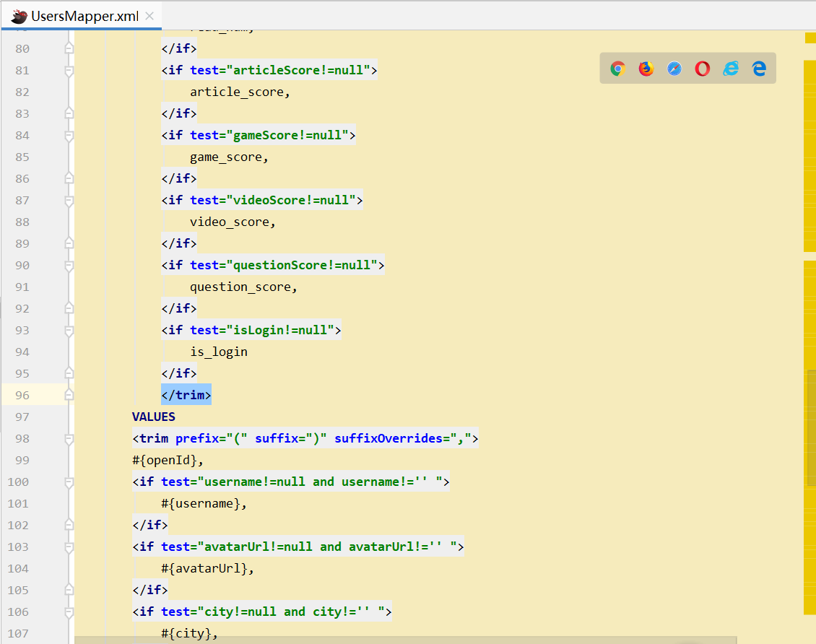
Task: Click test="articleScore!=null" attribute
Action: click(x=280, y=70)
